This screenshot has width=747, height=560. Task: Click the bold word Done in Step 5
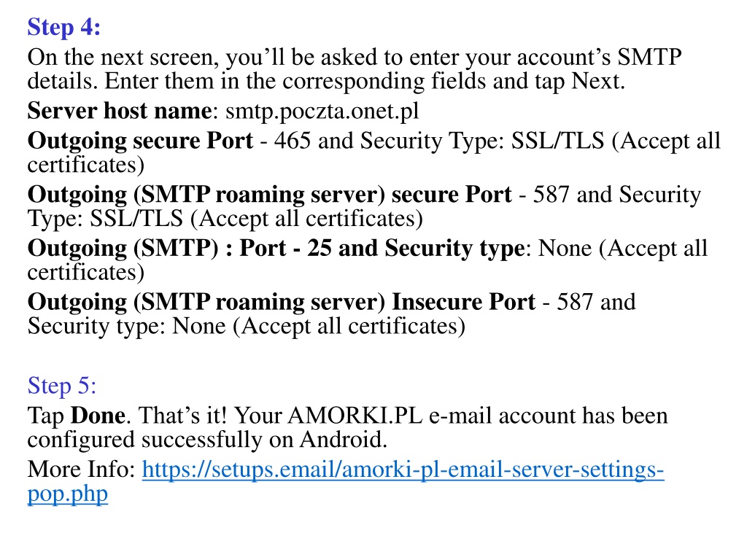pyautogui.click(x=98, y=416)
